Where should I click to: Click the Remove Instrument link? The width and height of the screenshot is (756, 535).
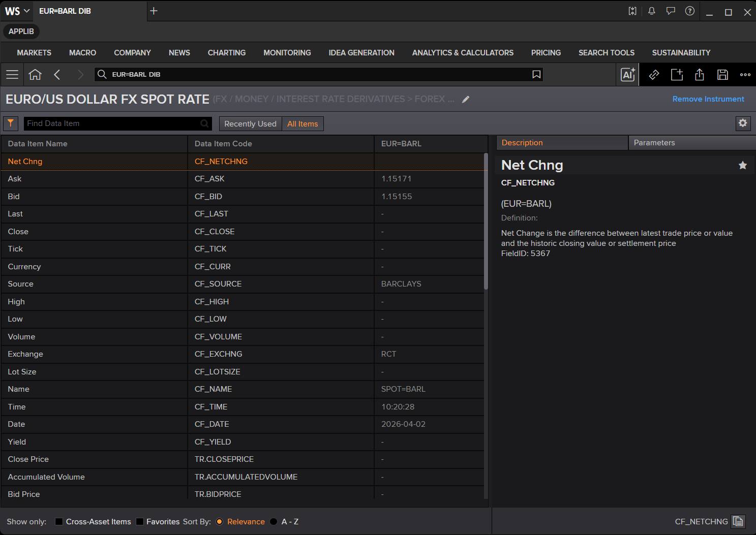click(x=708, y=99)
